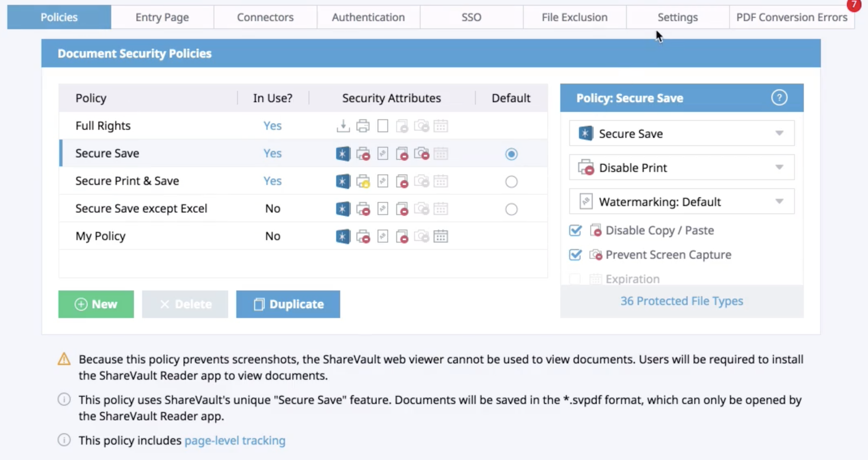Switch to the File Exclusion tab
Screen dimensions: 868x460
[574, 17]
